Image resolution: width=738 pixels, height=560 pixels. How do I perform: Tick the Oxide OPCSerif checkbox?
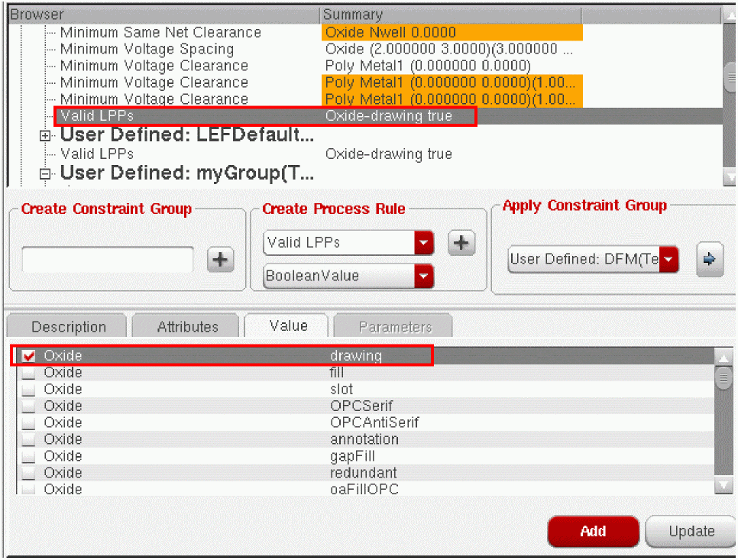[29, 406]
